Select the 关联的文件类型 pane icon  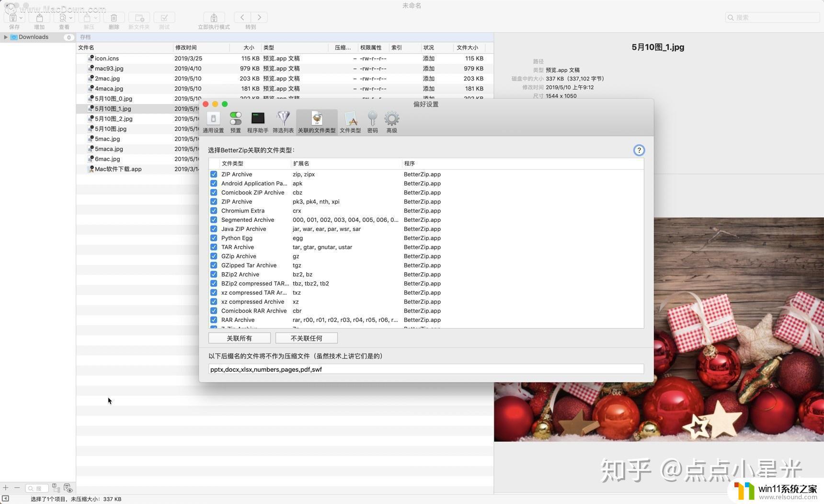pos(317,122)
